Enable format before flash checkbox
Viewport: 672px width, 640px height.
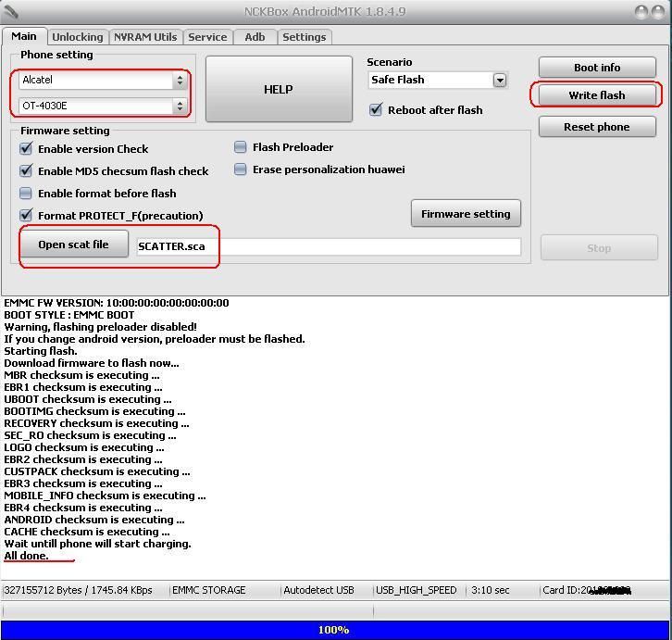point(26,194)
